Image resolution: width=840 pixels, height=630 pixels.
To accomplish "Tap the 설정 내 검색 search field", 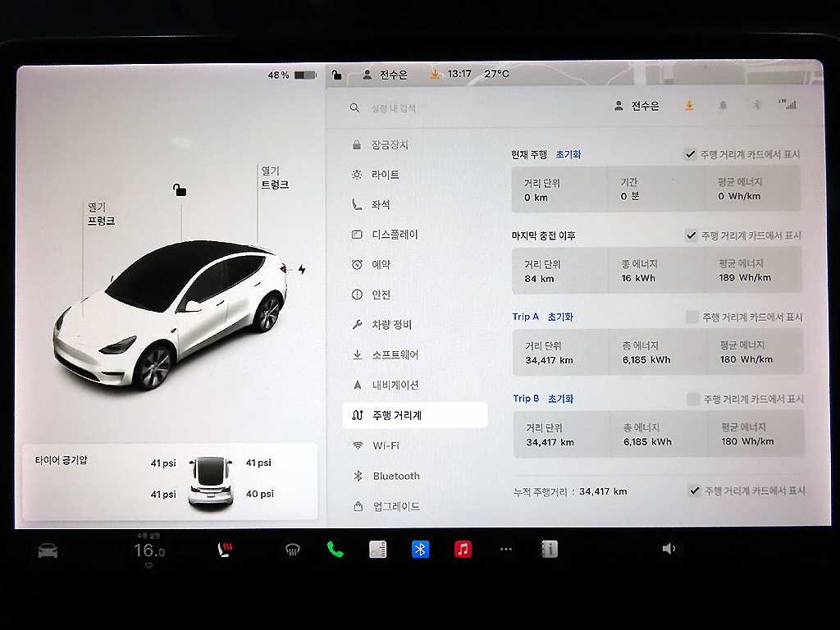I will (x=394, y=108).
